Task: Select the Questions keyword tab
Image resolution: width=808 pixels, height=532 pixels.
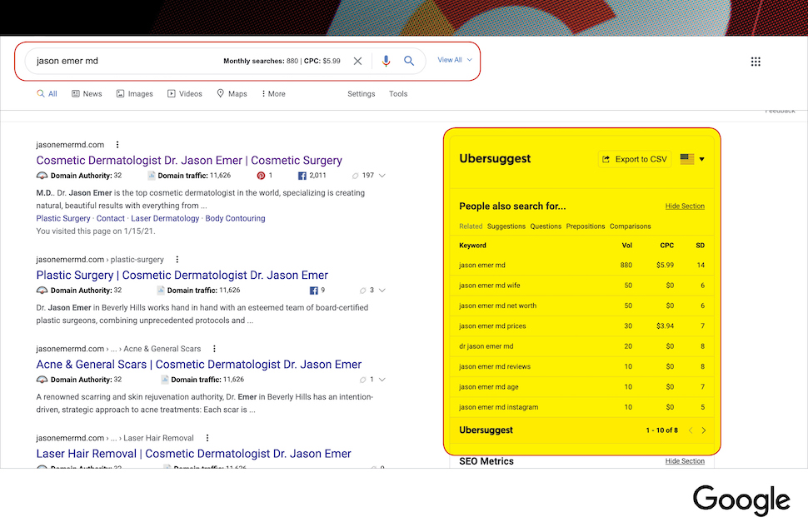Action: (546, 226)
